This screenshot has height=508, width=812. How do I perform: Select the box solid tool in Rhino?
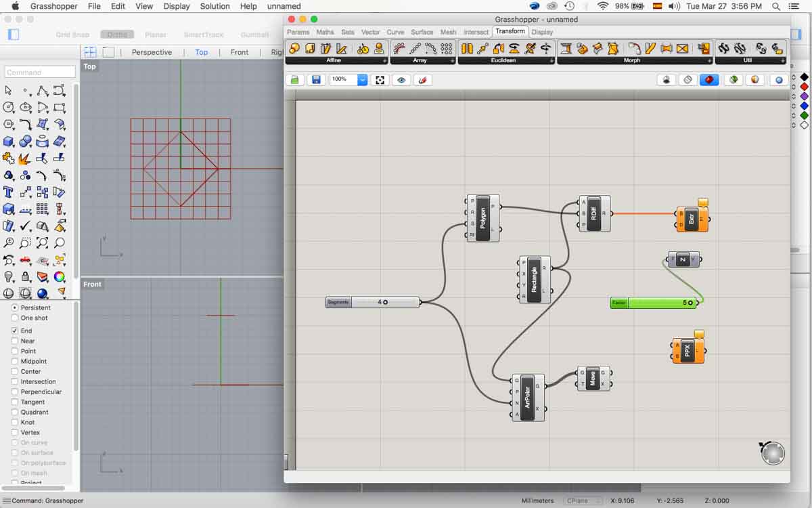pyautogui.click(x=9, y=142)
